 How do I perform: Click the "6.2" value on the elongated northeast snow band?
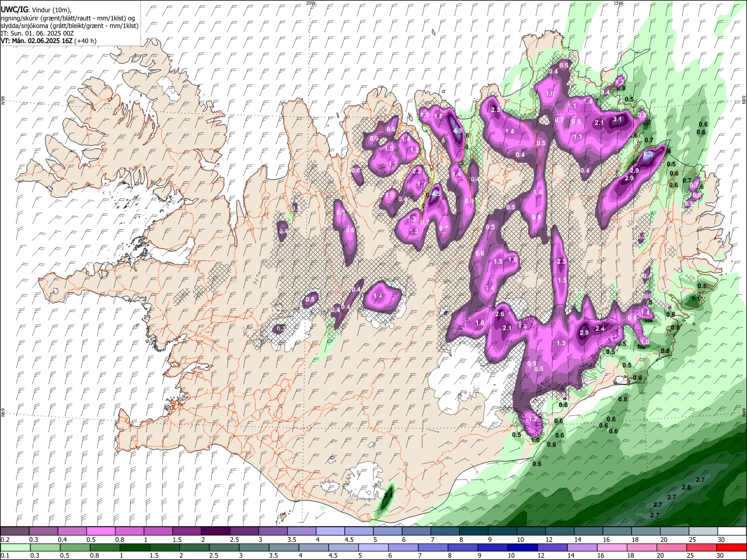pos(648,155)
